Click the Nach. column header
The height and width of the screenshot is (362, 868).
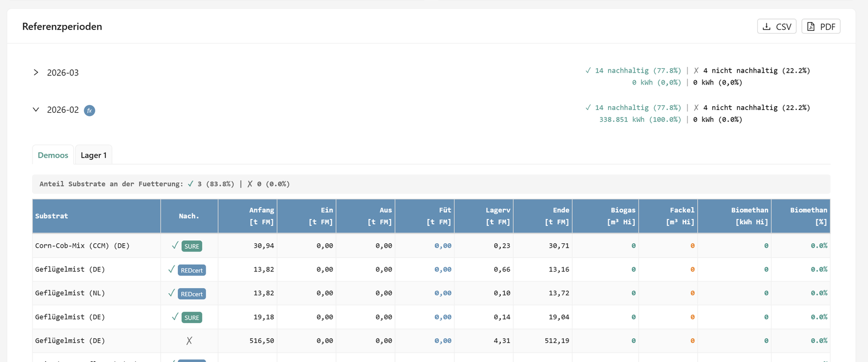(189, 216)
